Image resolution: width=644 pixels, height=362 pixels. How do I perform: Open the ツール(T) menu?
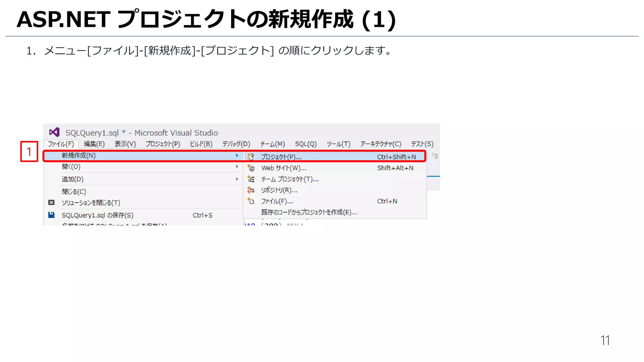(338, 144)
